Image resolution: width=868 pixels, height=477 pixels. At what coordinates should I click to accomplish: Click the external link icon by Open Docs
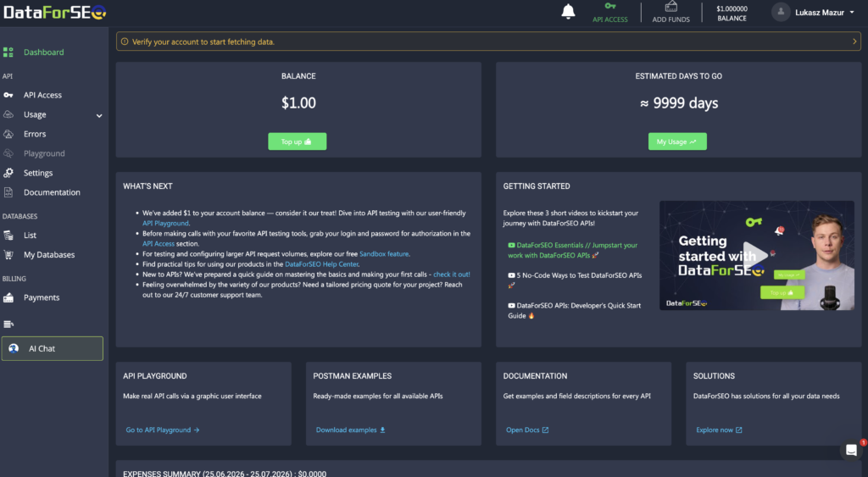pos(545,430)
